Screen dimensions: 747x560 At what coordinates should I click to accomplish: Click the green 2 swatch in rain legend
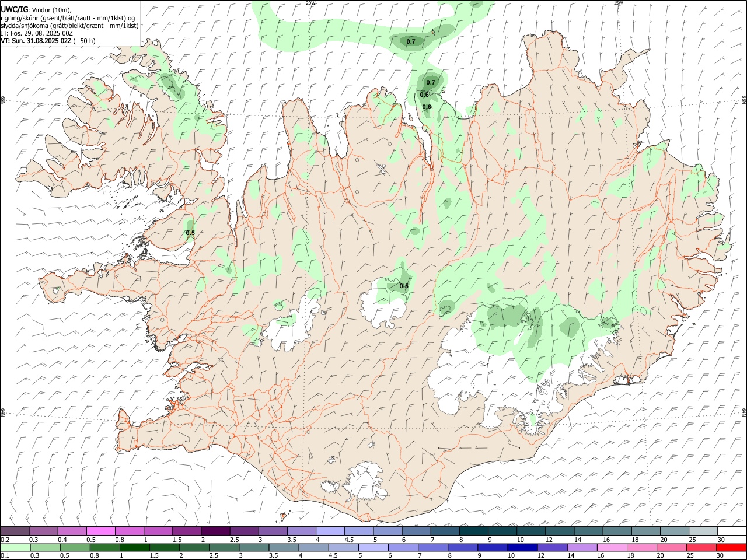coord(193,548)
